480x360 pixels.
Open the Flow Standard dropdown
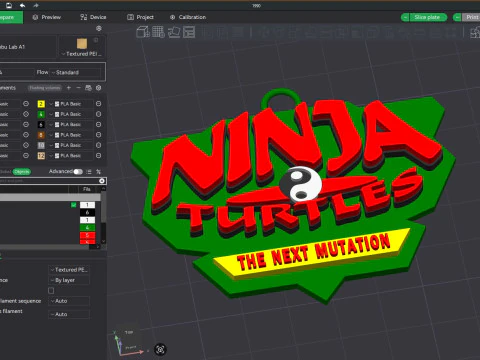pos(75,72)
